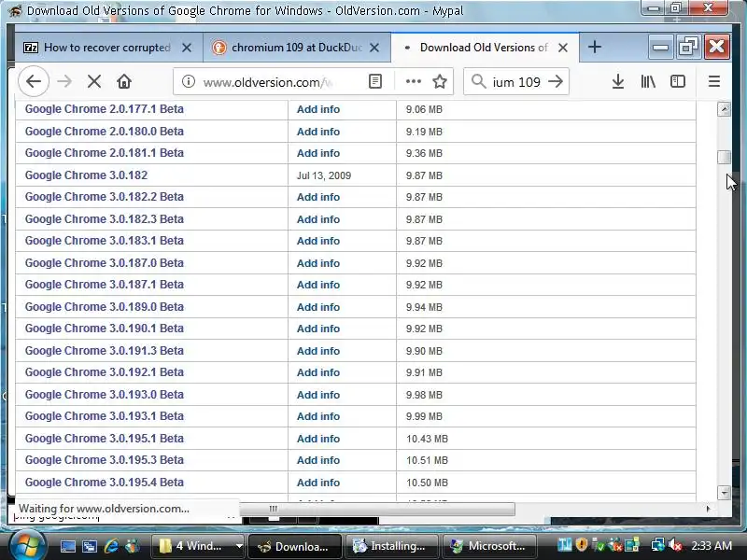Expand the '4 Wind...' group dropdown arrow
The height and width of the screenshot is (560, 747).
click(239, 546)
